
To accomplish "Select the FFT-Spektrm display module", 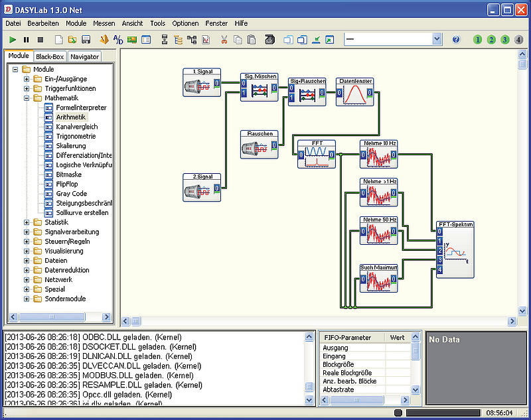I will pyautogui.click(x=455, y=249).
